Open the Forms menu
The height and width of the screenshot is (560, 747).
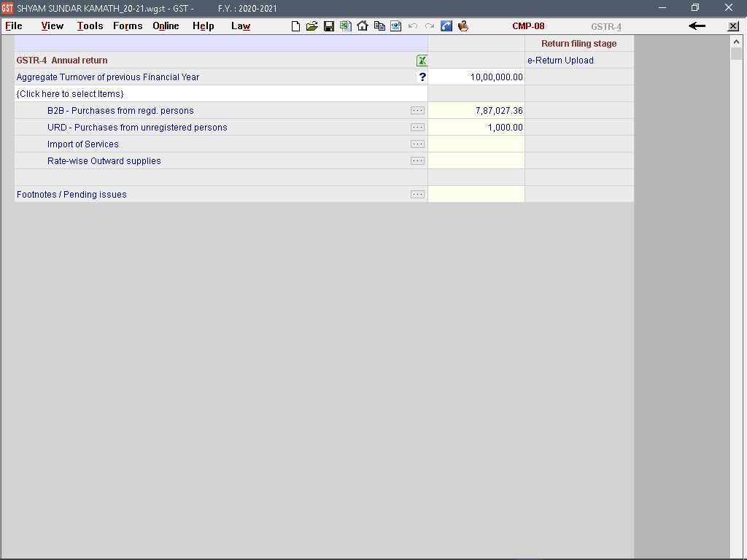[128, 26]
